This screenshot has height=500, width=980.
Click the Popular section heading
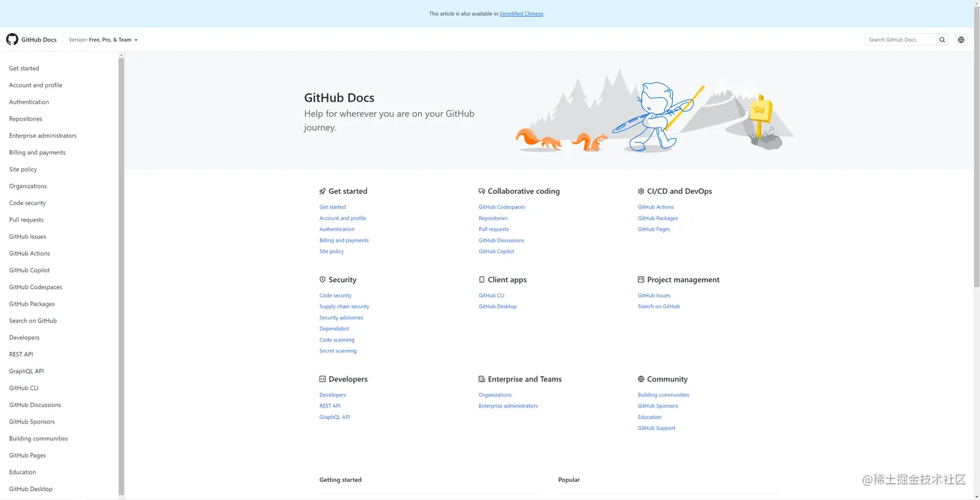pos(569,480)
